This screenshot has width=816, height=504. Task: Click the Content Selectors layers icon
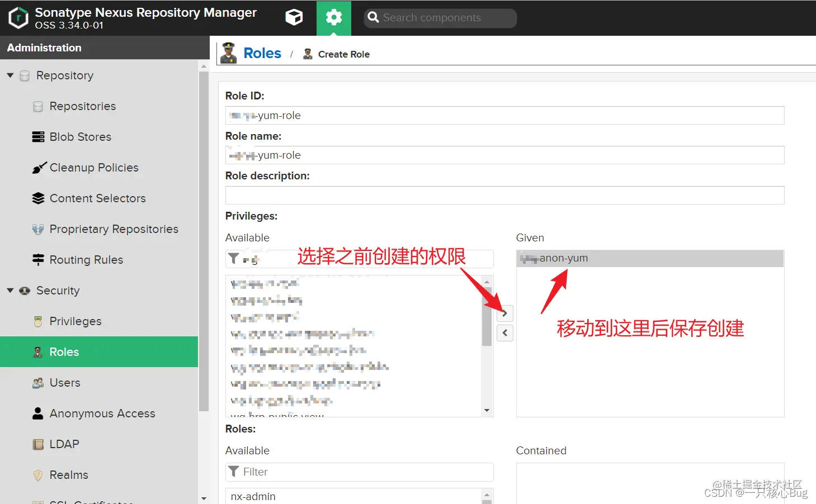[x=38, y=198]
